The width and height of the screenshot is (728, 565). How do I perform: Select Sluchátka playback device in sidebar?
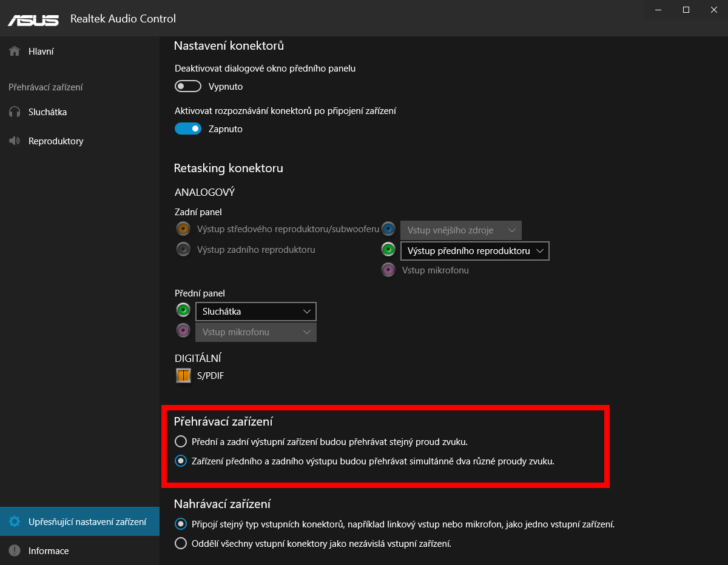(47, 112)
